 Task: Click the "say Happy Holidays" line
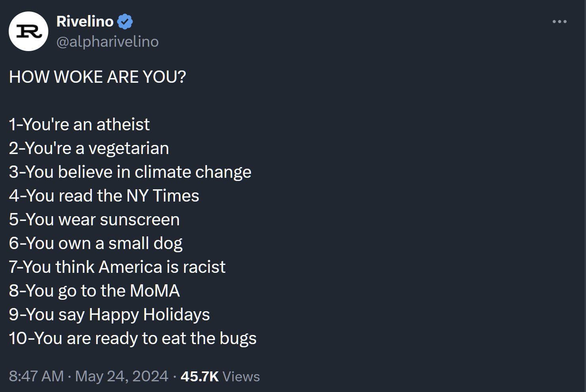(109, 314)
